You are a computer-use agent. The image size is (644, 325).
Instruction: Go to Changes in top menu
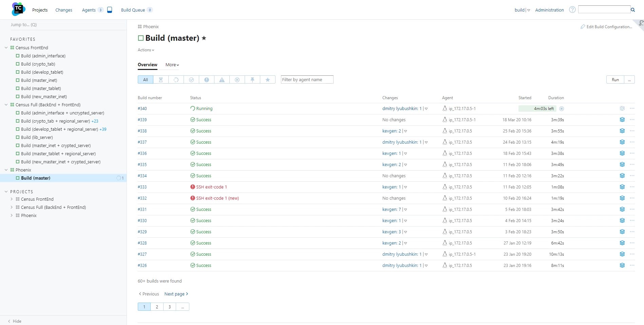pyautogui.click(x=64, y=10)
